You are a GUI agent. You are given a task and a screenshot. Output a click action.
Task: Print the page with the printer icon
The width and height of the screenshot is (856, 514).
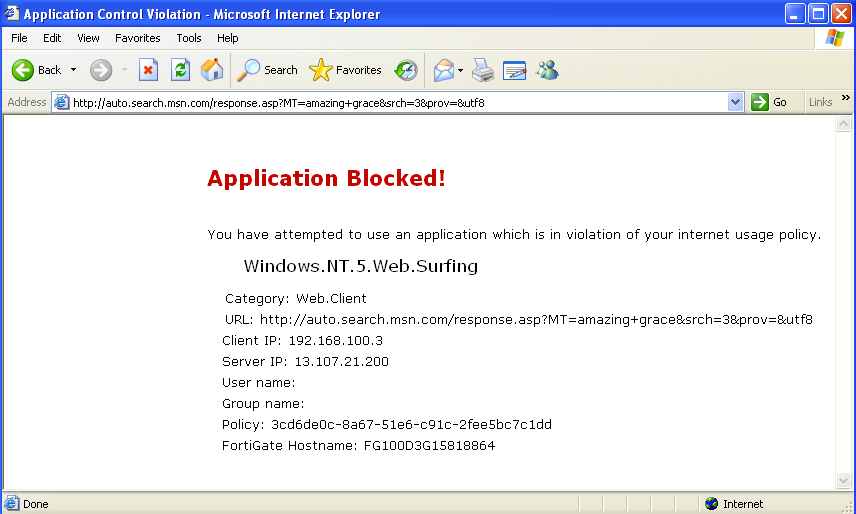pyautogui.click(x=483, y=70)
